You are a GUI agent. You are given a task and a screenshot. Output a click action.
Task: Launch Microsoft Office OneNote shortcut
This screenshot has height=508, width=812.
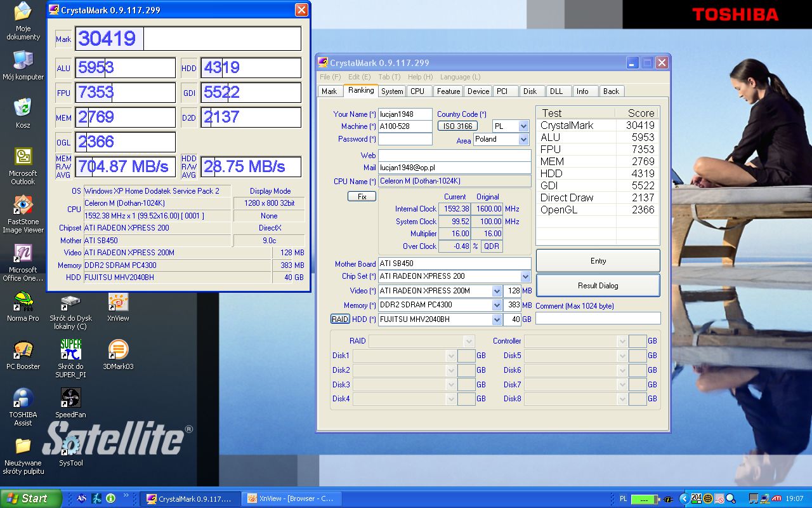point(23,263)
